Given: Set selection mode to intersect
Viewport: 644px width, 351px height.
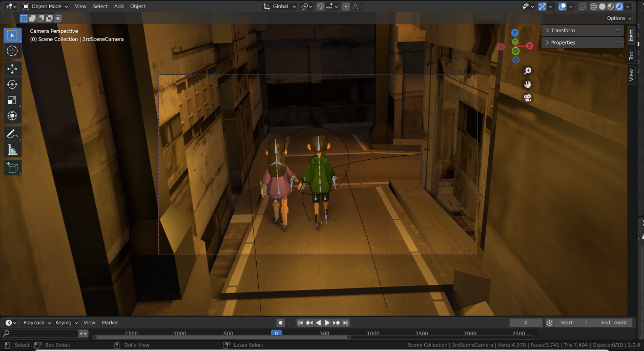Looking at the screenshot, I should [58, 18].
